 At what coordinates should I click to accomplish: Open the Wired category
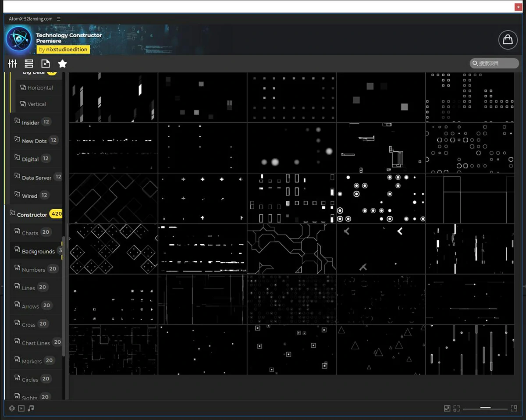click(36, 196)
